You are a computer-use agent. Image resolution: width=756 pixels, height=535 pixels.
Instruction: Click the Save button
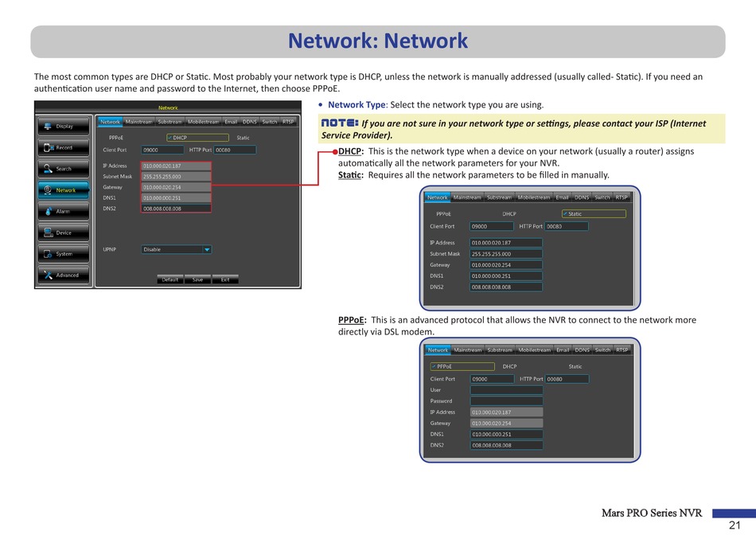(x=197, y=279)
